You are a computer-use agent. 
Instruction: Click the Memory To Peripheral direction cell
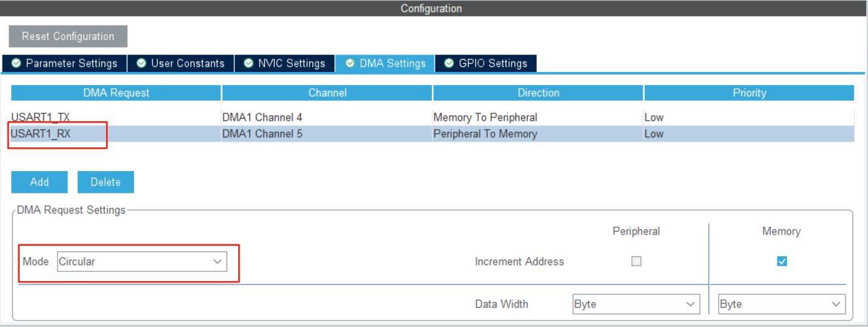coord(538,117)
